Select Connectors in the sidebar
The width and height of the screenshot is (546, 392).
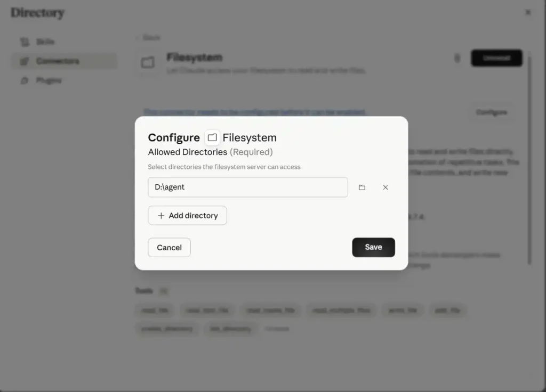pyautogui.click(x=65, y=61)
